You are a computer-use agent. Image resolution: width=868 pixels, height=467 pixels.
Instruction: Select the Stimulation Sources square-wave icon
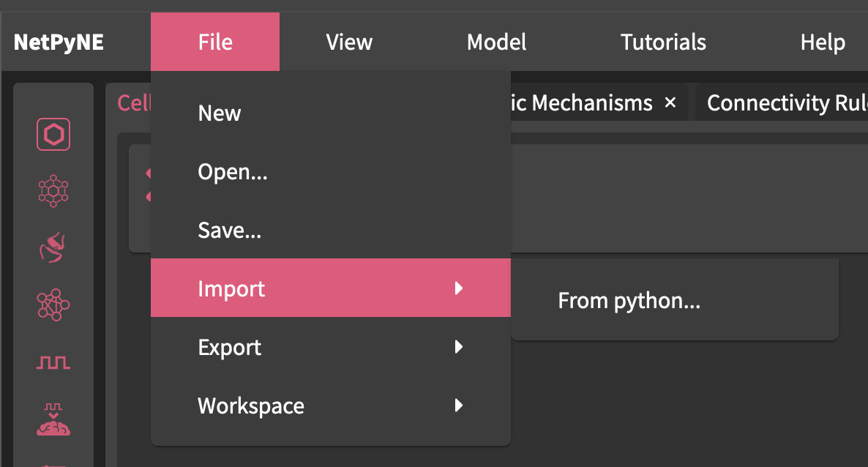[53, 362]
